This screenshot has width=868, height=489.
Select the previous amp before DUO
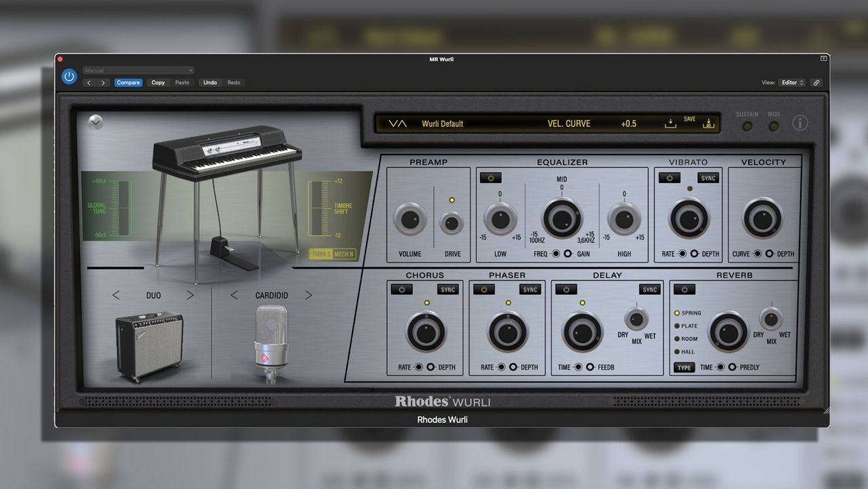(116, 295)
